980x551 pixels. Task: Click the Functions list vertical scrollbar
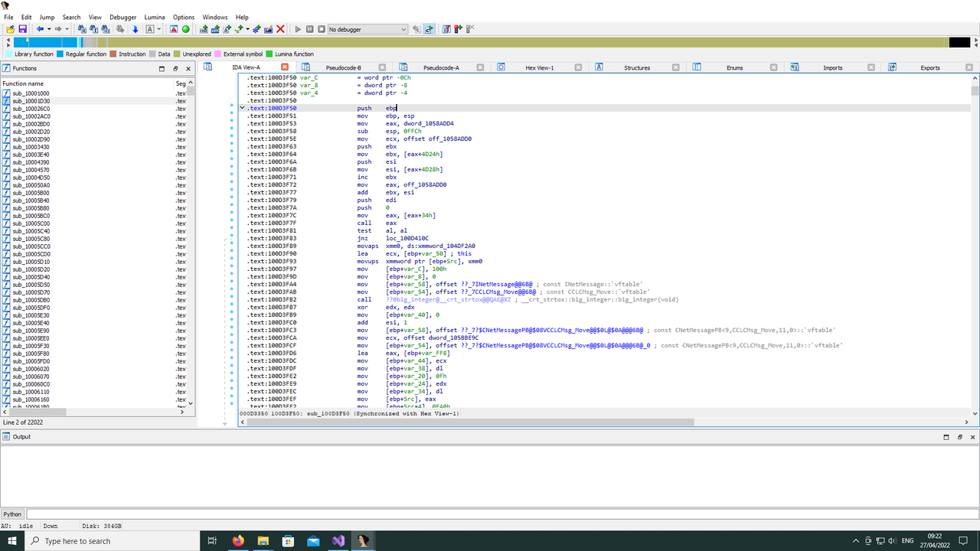(x=191, y=245)
